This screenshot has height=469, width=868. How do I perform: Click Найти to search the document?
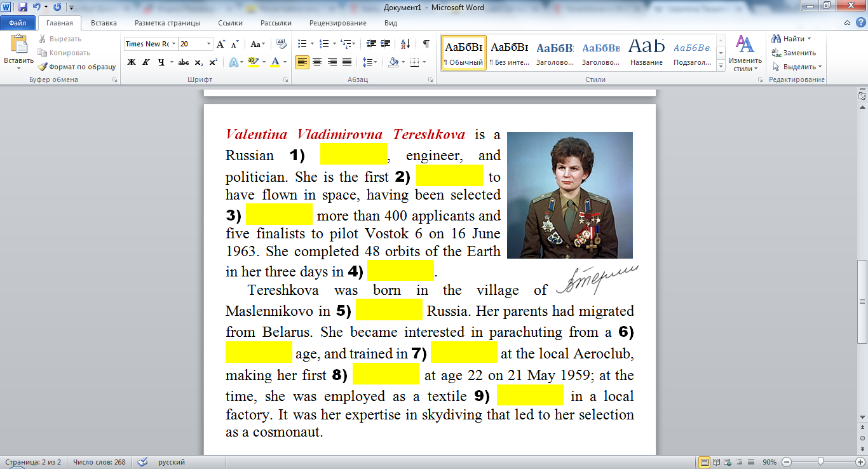tap(791, 39)
